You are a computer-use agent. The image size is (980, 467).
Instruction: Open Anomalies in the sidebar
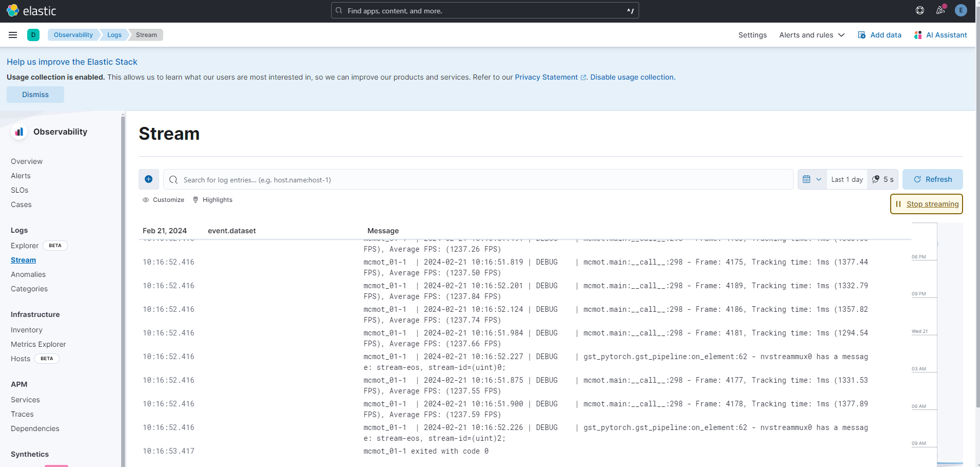[28, 274]
